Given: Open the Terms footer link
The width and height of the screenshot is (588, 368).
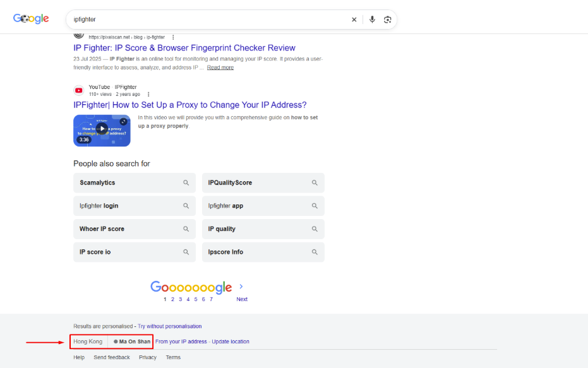Looking at the screenshot, I should [173, 357].
